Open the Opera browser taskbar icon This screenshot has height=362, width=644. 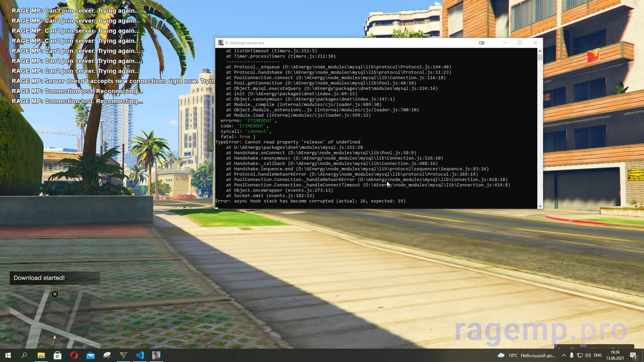(x=74, y=355)
